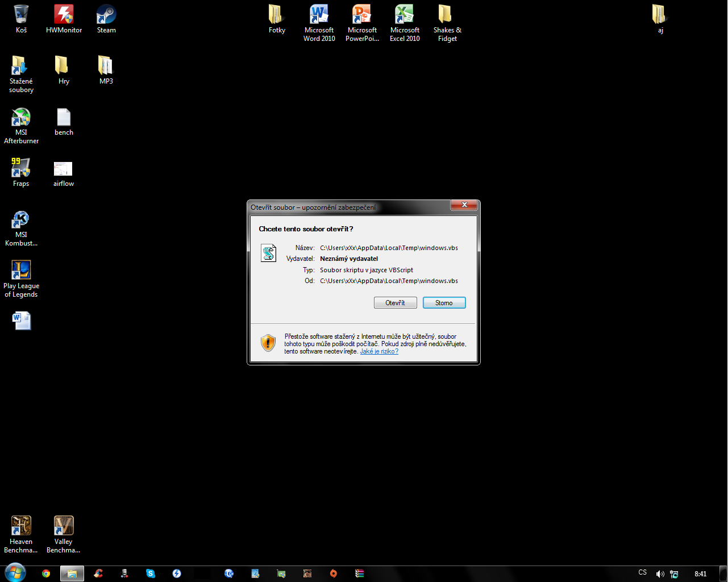Select the unnamed Word document on desktop
Screen dimensions: 728x582
(x=22, y=321)
